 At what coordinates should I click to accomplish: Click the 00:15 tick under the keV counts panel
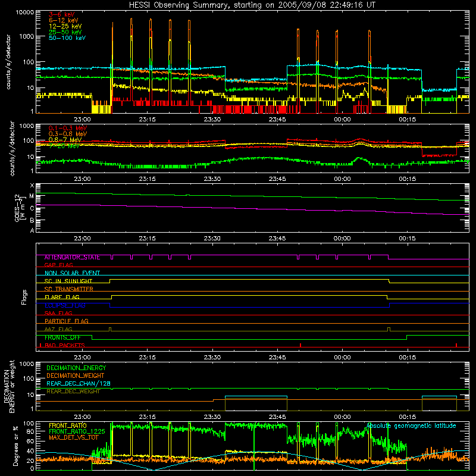[x=407, y=120]
